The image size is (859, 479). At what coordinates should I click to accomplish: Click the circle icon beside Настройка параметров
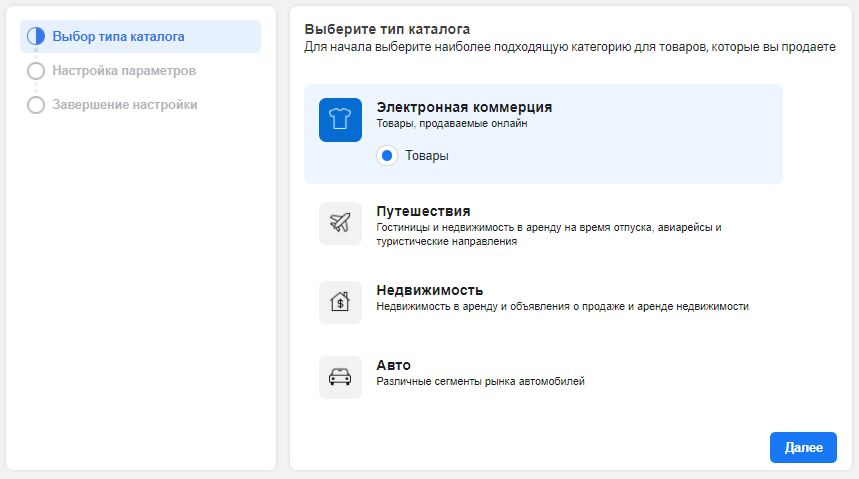36,71
